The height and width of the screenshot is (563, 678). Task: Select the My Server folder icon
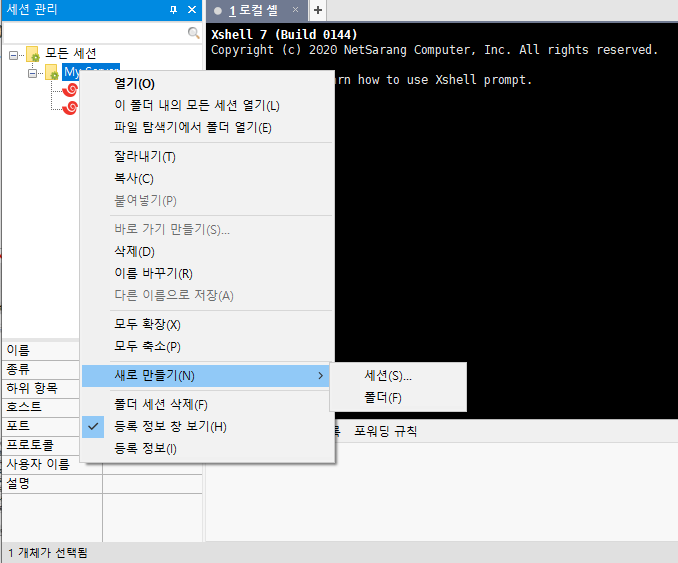click(x=52, y=72)
